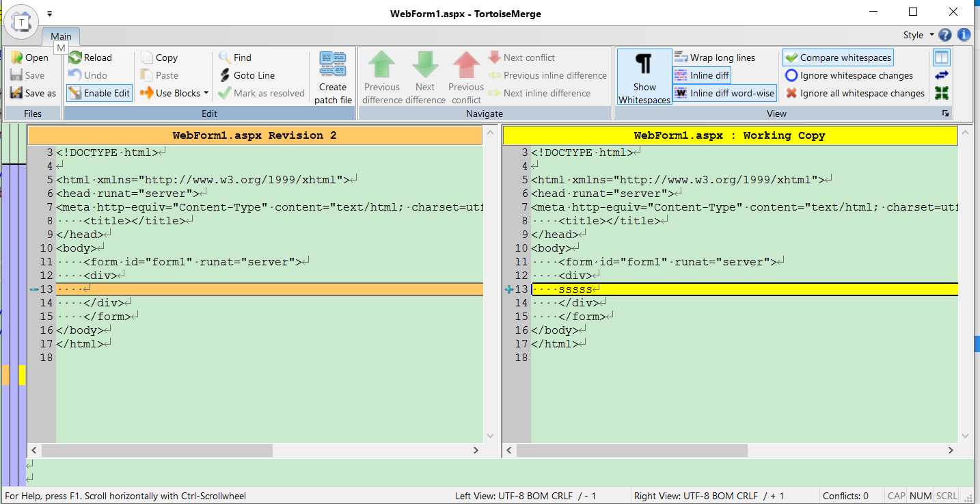Reload the compared files
980x504 pixels.
(x=90, y=57)
